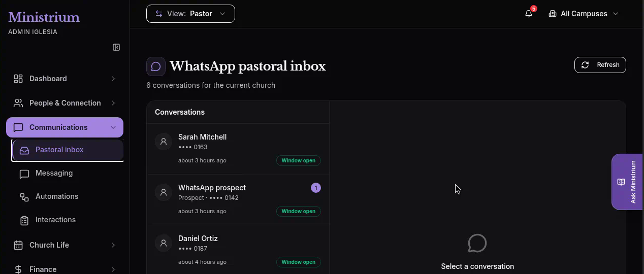The width and height of the screenshot is (644, 274).
Task: Click WhatsApp prospect's Window open badge
Action: point(299,211)
